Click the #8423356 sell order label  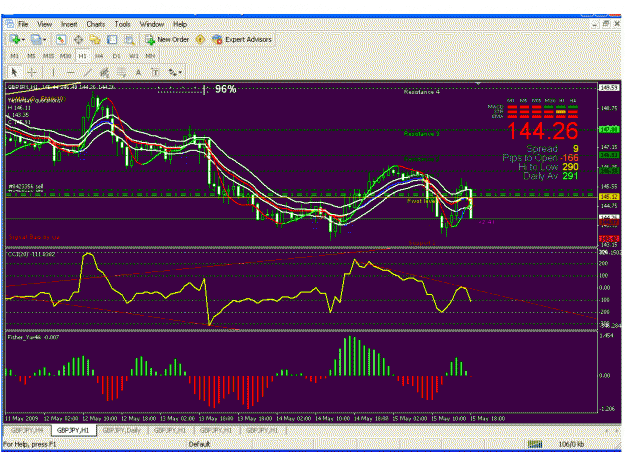[26, 187]
